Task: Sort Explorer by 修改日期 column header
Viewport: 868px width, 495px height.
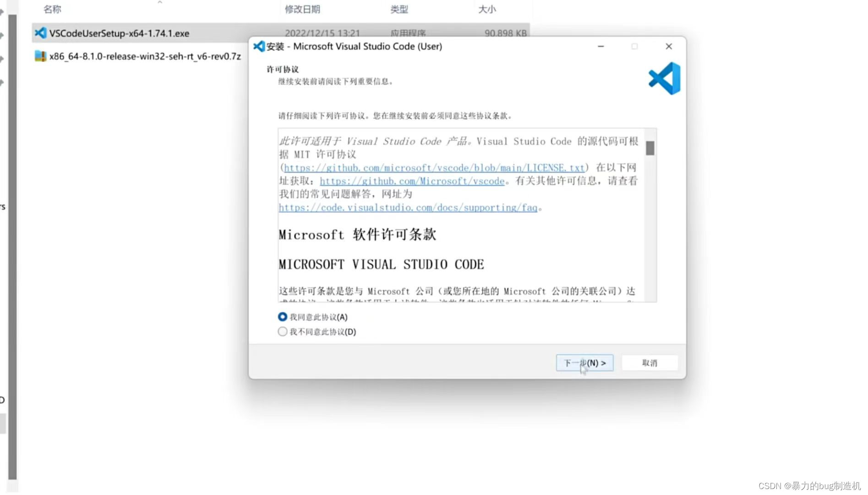Action: coord(302,9)
